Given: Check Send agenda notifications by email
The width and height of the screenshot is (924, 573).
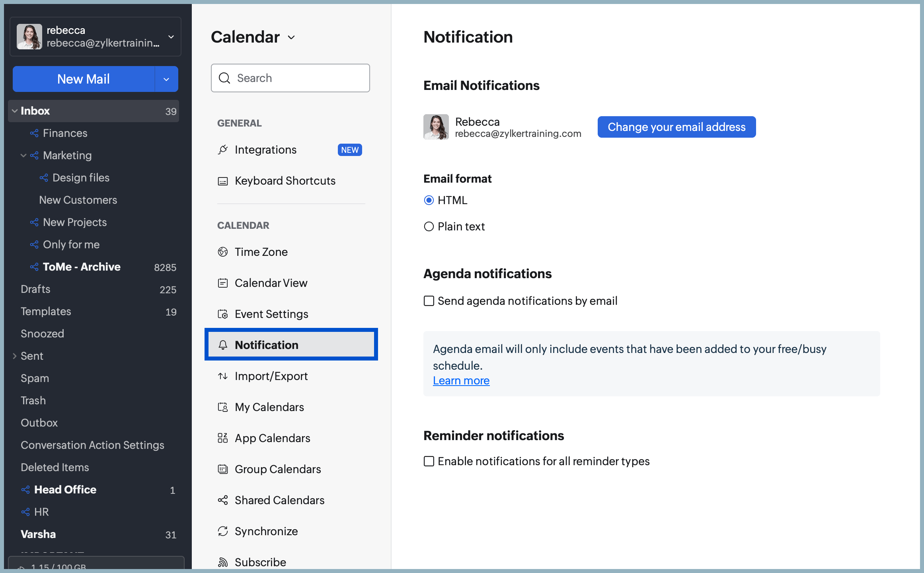Looking at the screenshot, I should click(x=429, y=301).
